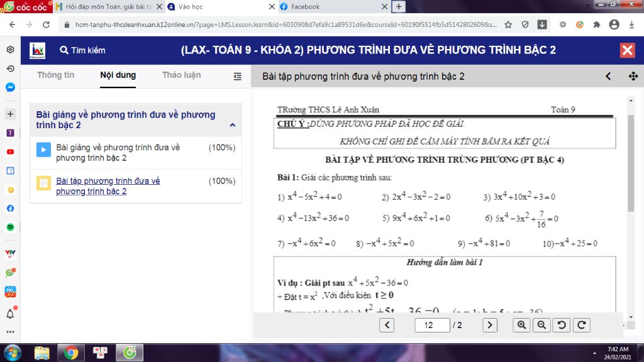Open YouTube sidebar shortcut
644x362 pixels.
[x=10, y=152]
